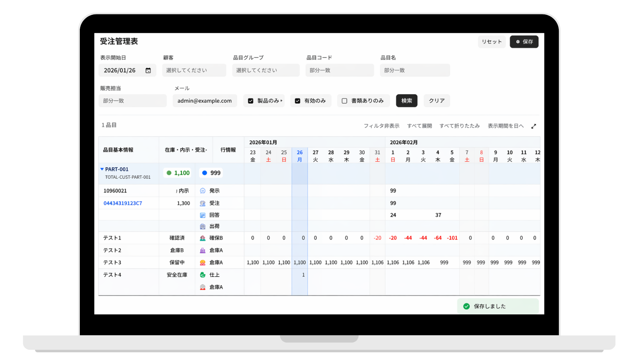Open order link 04434319123C7
Image resolution: width=644 pixels, height=362 pixels.
coord(123,203)
